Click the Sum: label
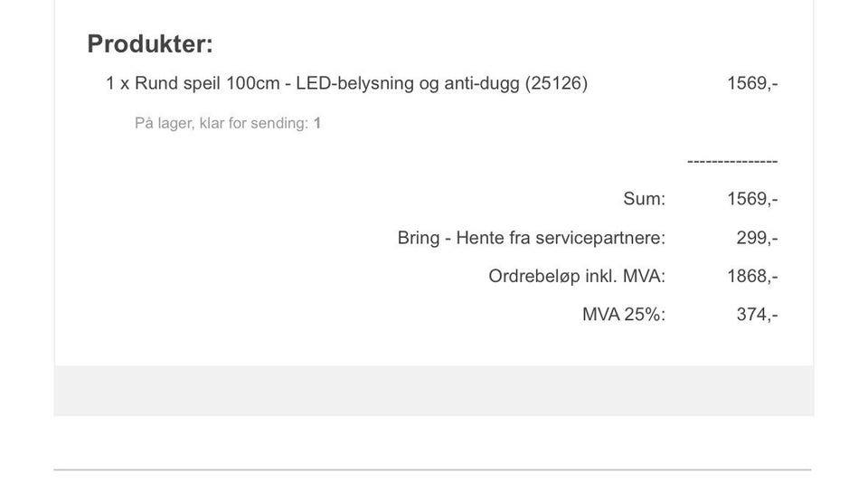 (645, 199)
